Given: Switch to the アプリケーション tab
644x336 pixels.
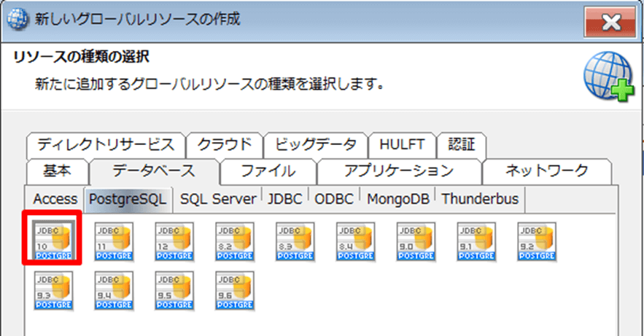Looking at the screenshot, I should click(399, 171).
